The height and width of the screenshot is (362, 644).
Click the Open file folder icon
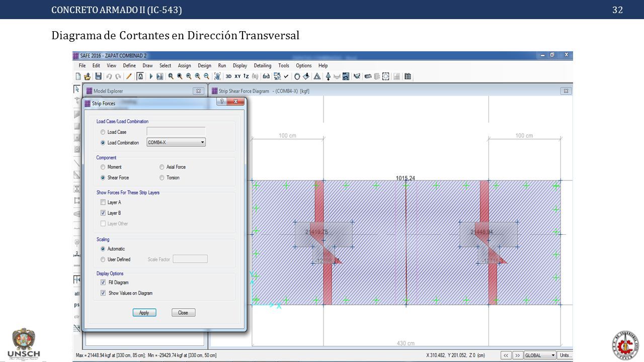point(87,76)
